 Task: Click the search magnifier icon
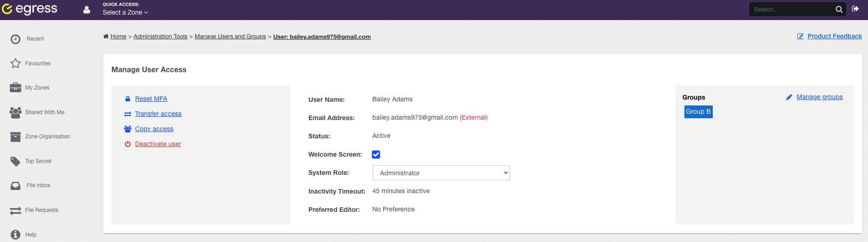click(x=839, y=9)
